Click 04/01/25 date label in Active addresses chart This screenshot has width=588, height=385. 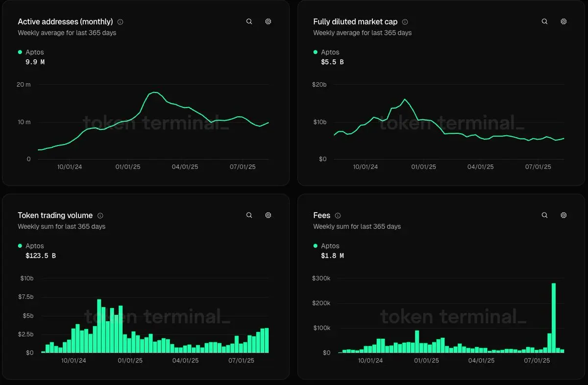185,167
